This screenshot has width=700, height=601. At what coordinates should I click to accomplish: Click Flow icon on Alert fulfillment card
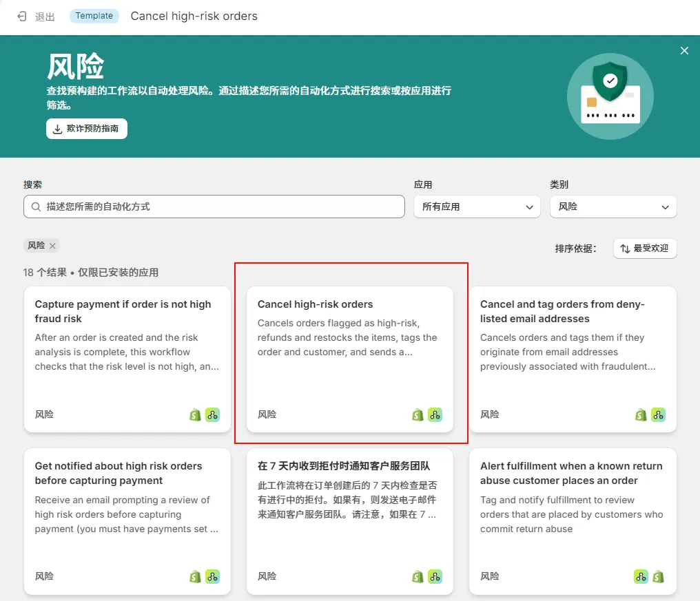click(641, 576)
